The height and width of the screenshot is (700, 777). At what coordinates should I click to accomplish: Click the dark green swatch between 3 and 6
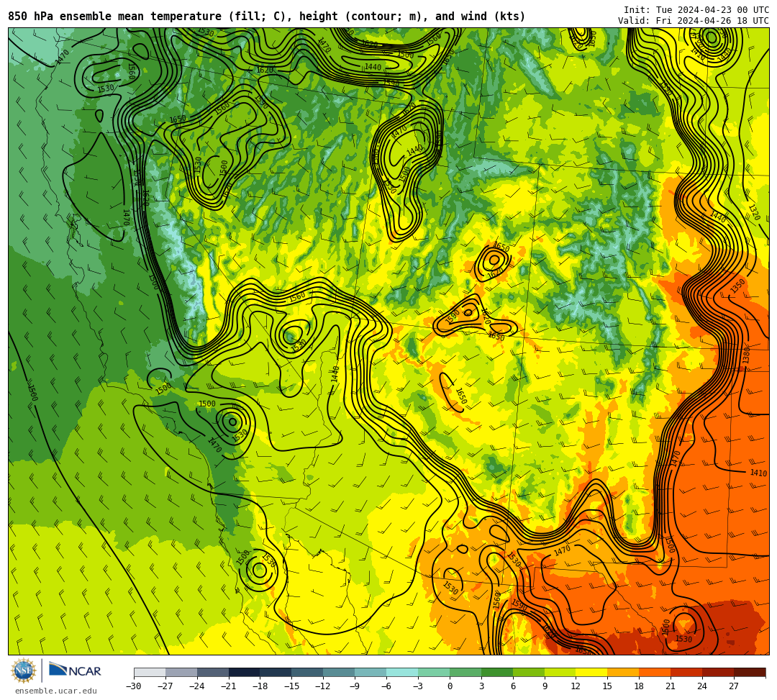pos(497,672)
